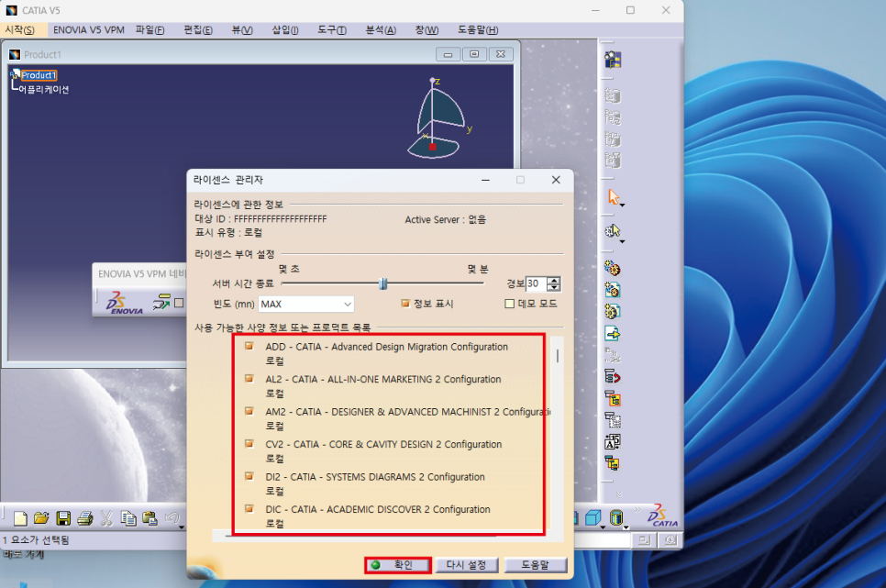The width and height of the screenshot is (886, 588).
Task: Toggle AM2 DESIGNER & ADVANCED MACHINIST license checkbox
Action: pos(249,411)
